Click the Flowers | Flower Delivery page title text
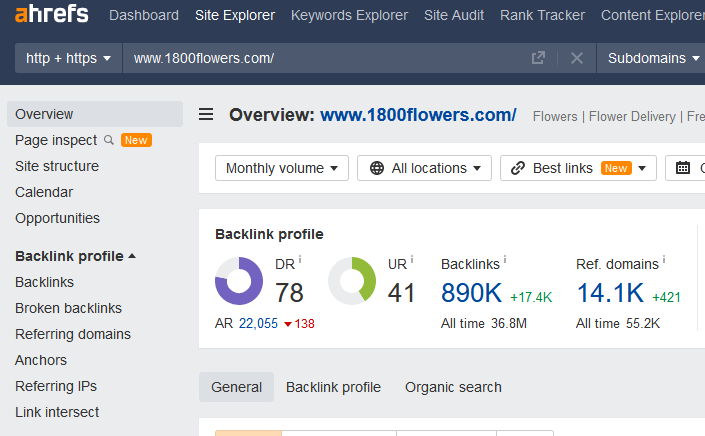705x436 pixels. [619, 116]
